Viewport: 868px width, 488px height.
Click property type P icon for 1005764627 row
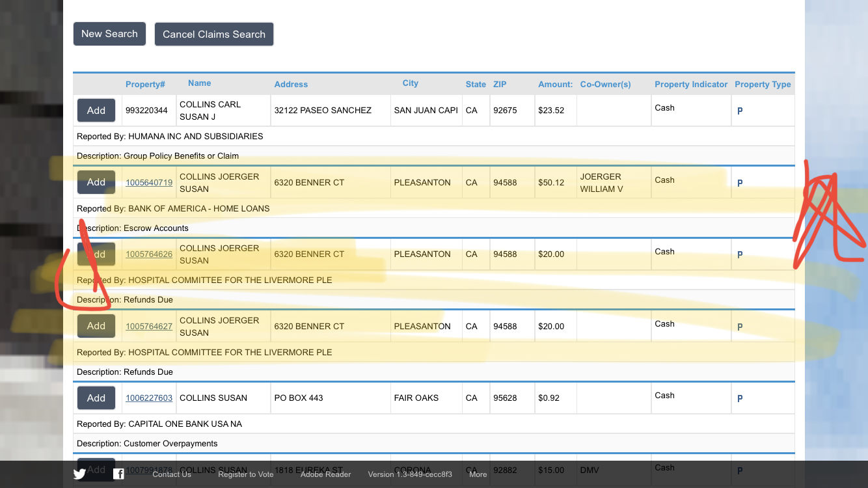740,327
